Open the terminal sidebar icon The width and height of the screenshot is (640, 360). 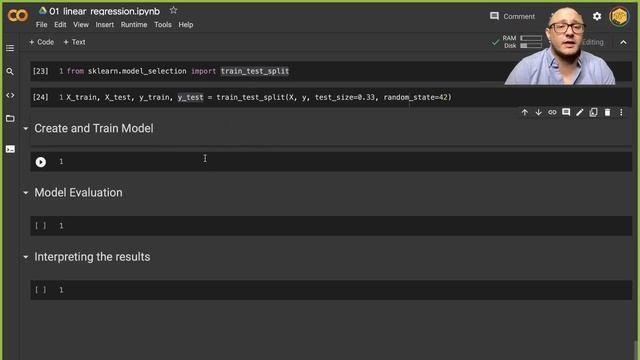click(10, 149)
